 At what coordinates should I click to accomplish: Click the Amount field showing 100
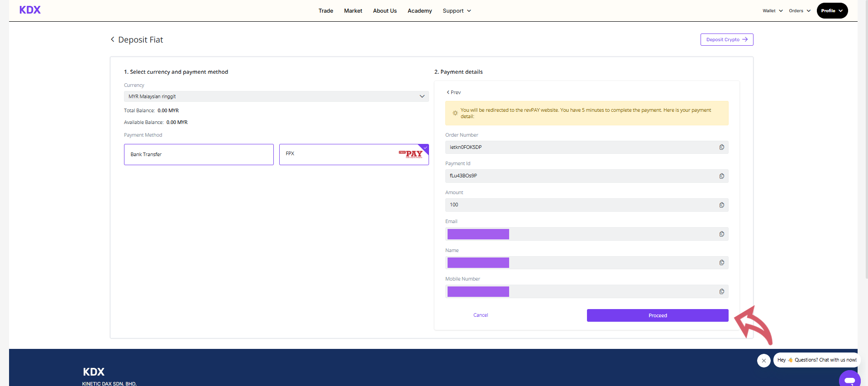[x=587, y=205]
